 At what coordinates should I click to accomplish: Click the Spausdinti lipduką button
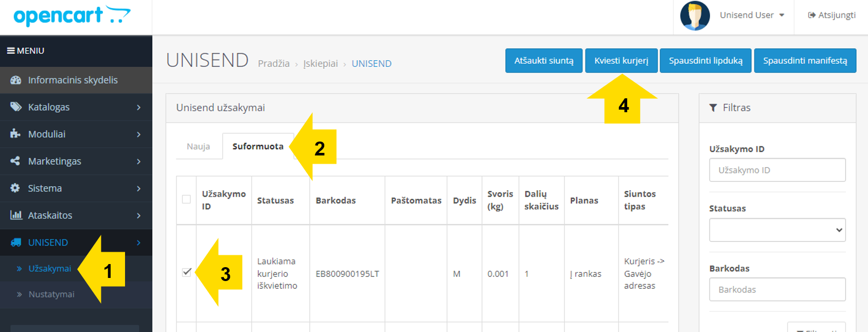pyautogui.click(x=706, y=61)
